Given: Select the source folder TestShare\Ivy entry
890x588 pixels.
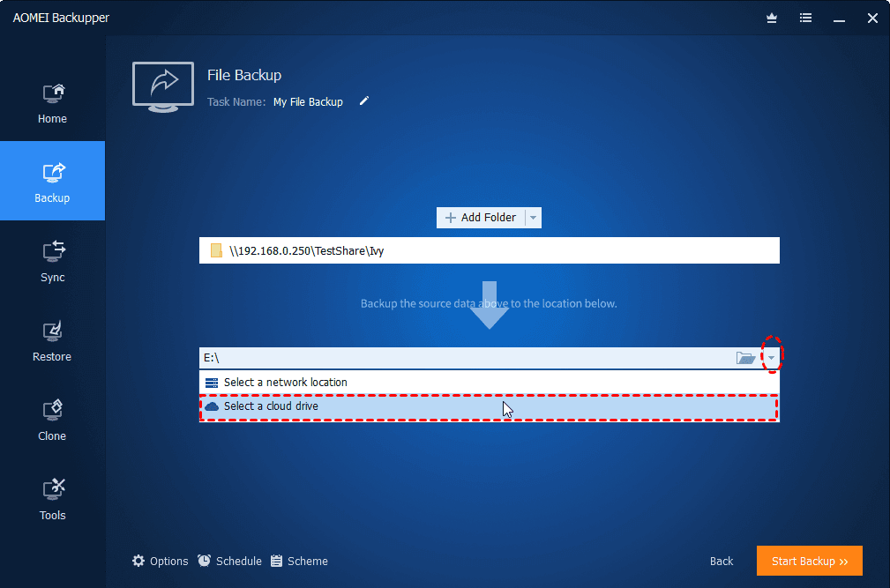Looking at the screenshot, I should pyautogui.click(x=490, y=250).
